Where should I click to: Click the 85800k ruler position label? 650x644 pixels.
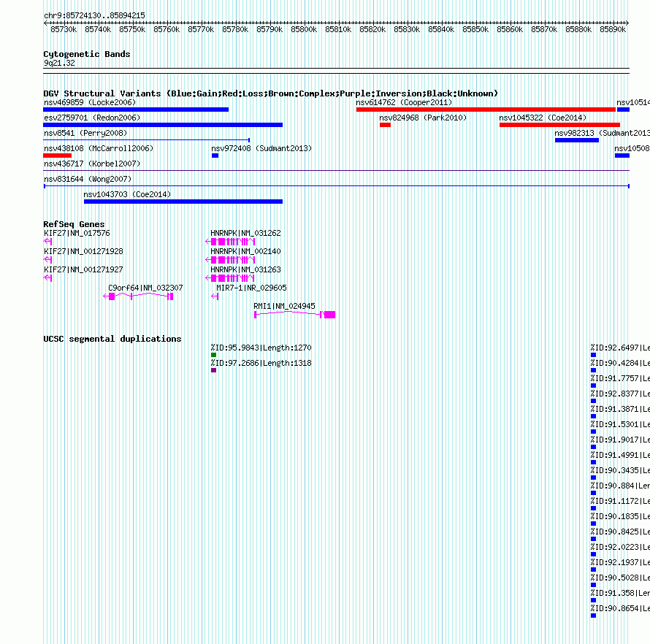[x=304, y=29]
